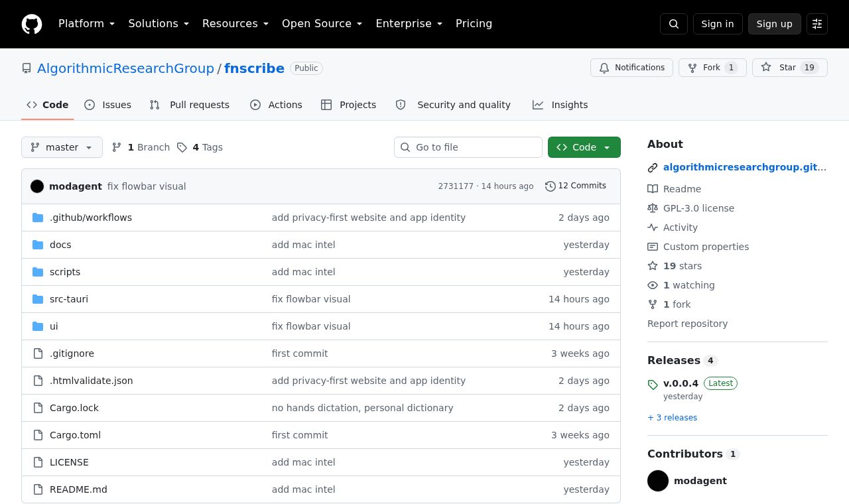
Task: Click the folder icon for scripts
Action: point(38,272)
